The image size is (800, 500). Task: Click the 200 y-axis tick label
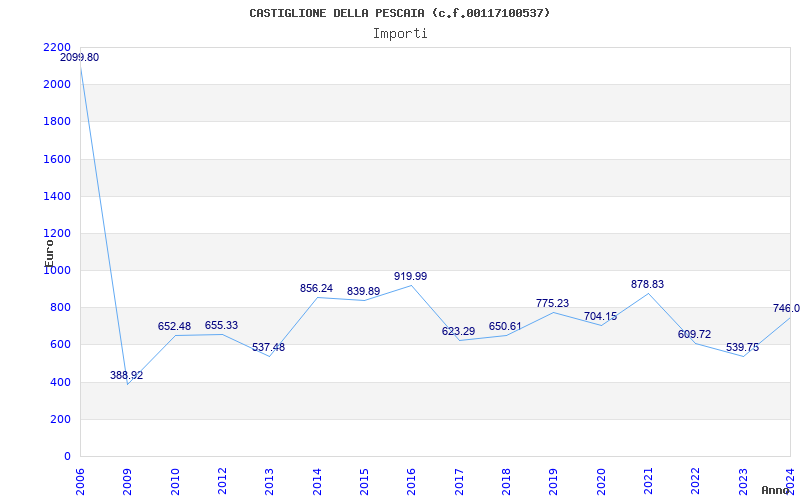(61, 419)
